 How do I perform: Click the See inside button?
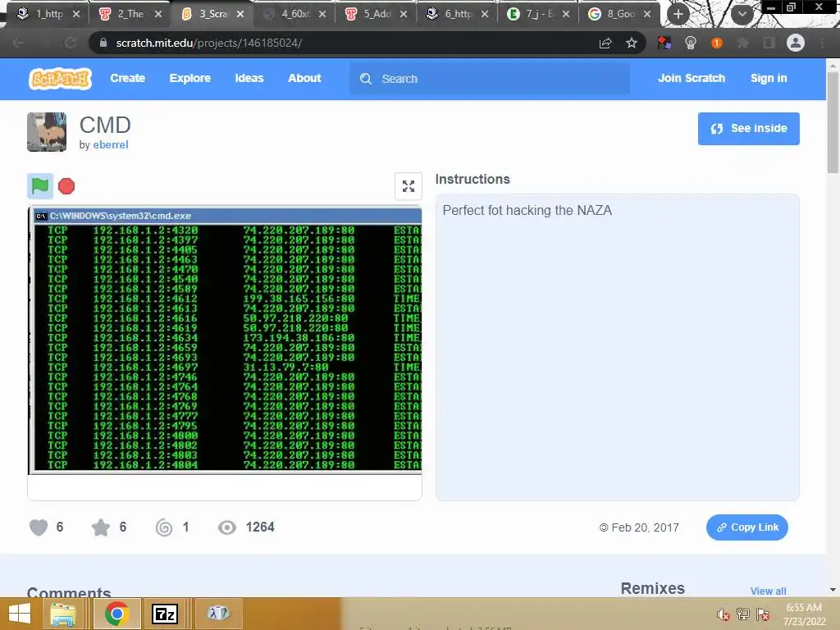pyautogui.click(x=748, y=129)
